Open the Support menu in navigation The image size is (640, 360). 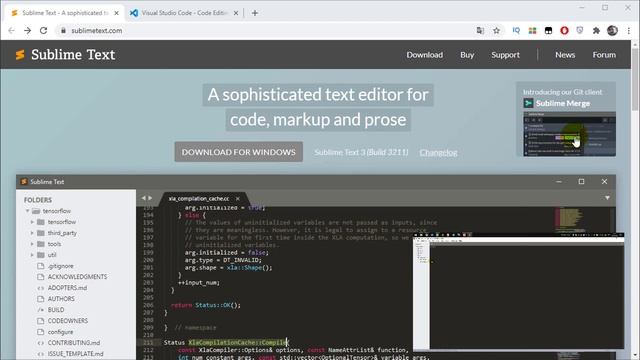505,55
